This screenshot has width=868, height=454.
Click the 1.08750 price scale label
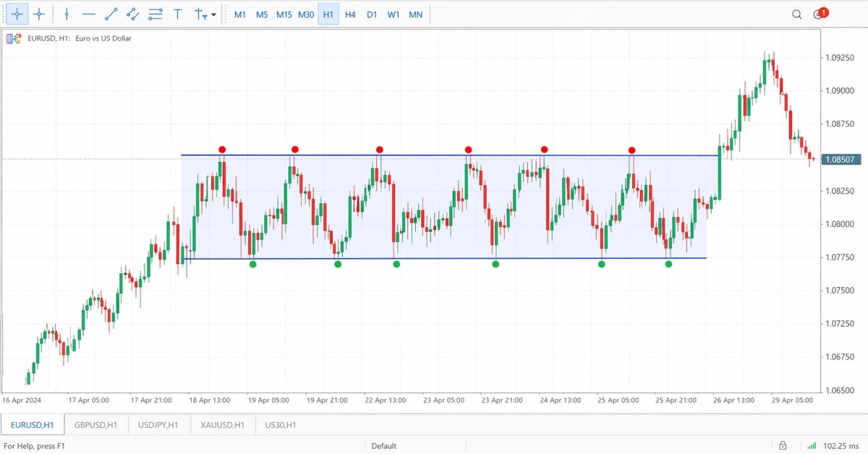pos(841,124)
